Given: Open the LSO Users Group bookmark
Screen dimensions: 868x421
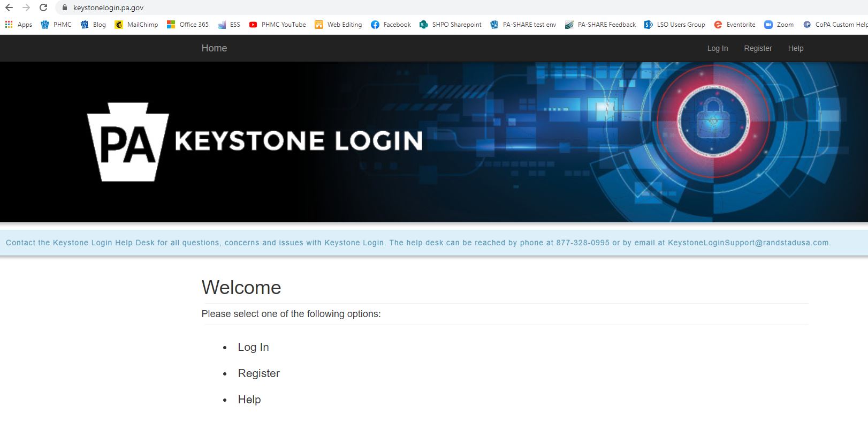Looking at the screenshot, I should click(x=674, y=25).
